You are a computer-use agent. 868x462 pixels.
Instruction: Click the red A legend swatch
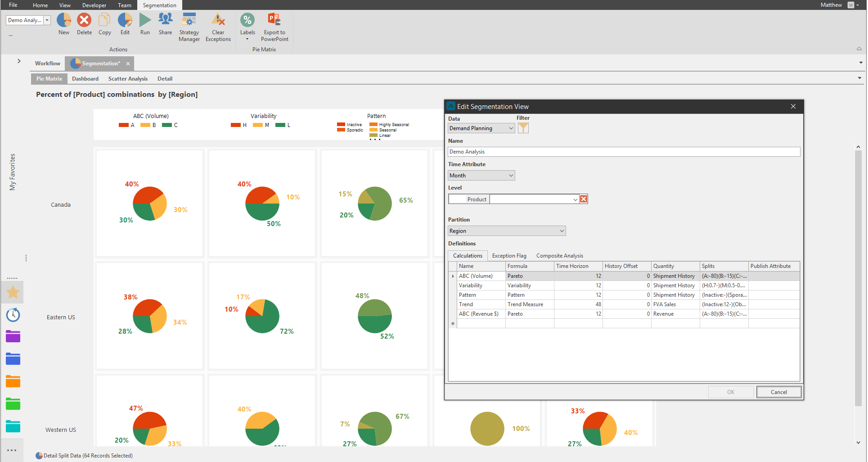[123, 125]
